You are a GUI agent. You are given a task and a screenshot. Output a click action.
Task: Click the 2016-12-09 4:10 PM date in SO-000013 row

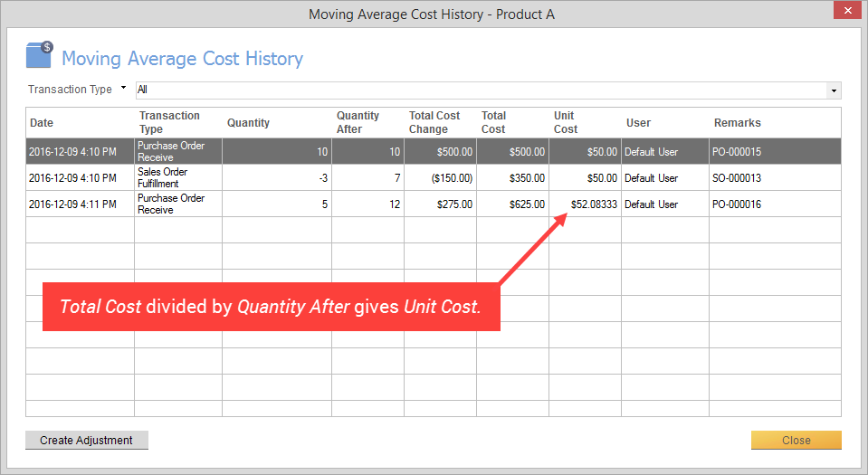(x=80, y=177)
